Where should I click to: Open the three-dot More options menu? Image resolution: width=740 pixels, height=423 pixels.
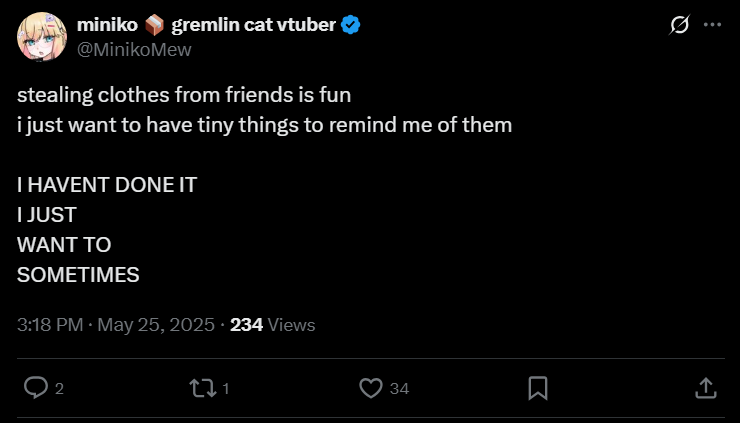pyautogui.click(x=712, y=25)
